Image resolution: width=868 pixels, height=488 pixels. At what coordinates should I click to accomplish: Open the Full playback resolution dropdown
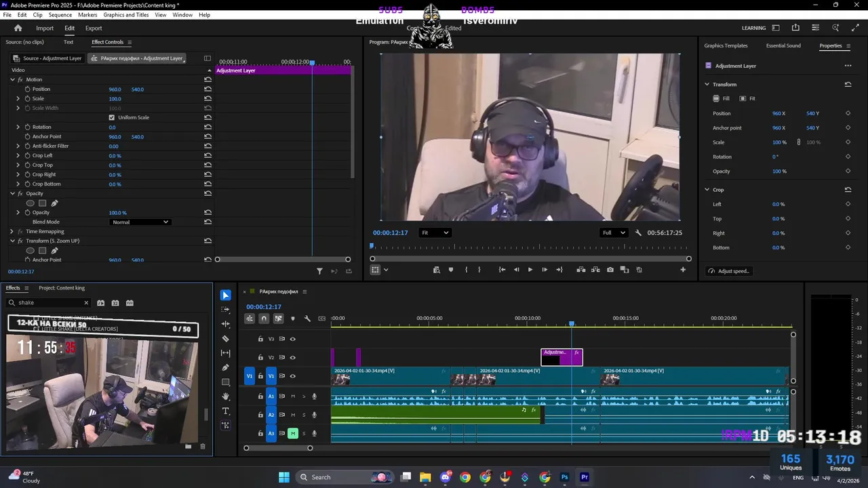[613, 232]
